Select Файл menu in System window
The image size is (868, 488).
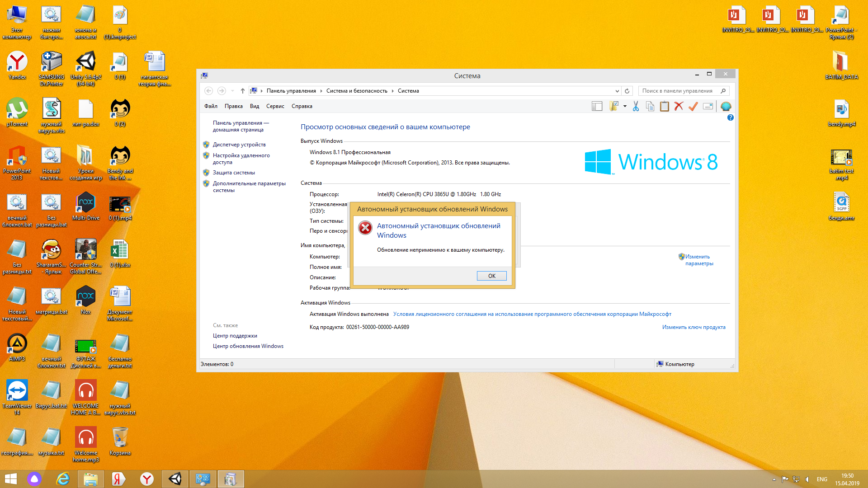click(210, 105)
